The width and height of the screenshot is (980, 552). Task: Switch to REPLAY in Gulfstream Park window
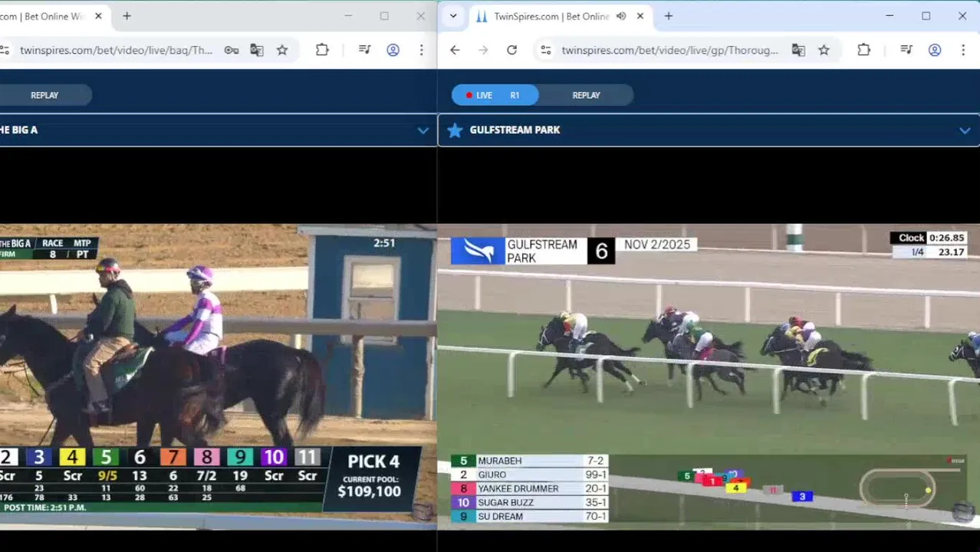[586, 95]
